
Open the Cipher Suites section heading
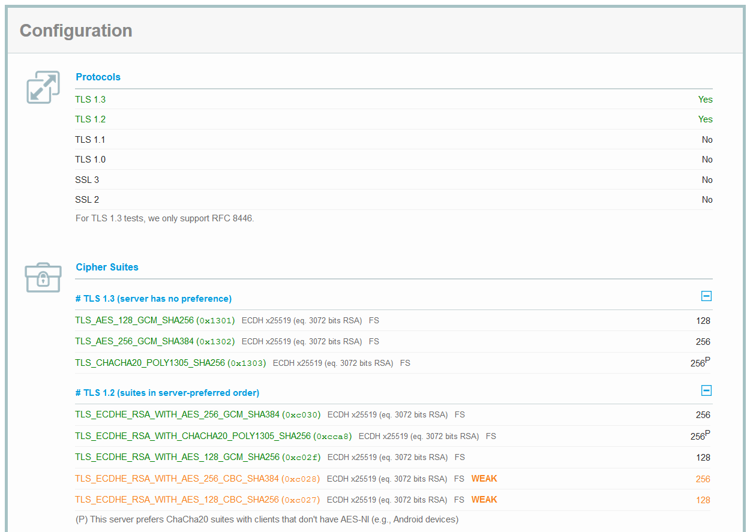pos(107,267)
